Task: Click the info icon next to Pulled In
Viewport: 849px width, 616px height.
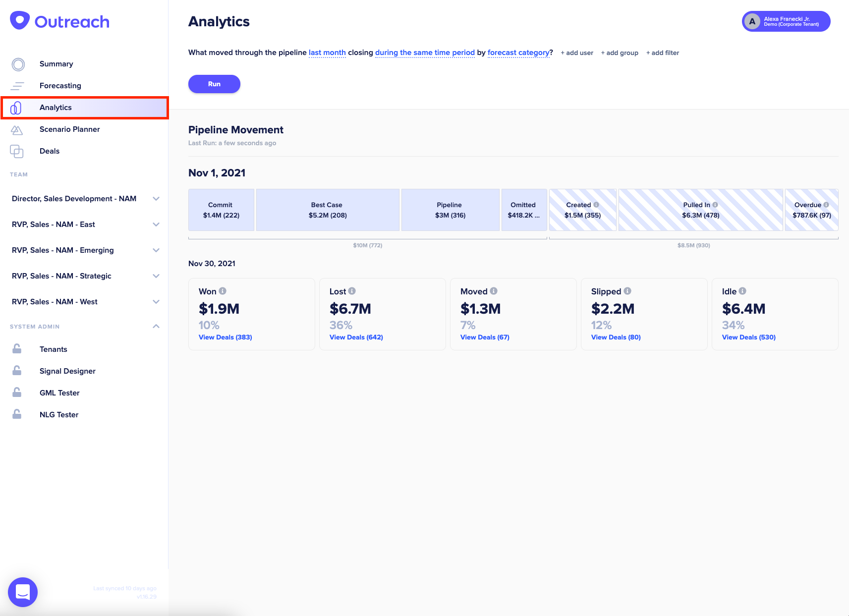Action: pyautogui.click(x=715, y=205)
